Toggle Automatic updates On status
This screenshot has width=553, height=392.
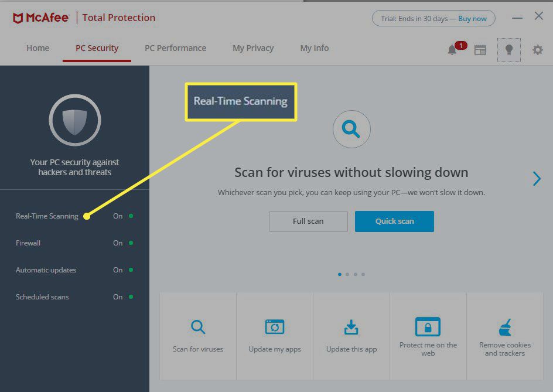point(118,270)
